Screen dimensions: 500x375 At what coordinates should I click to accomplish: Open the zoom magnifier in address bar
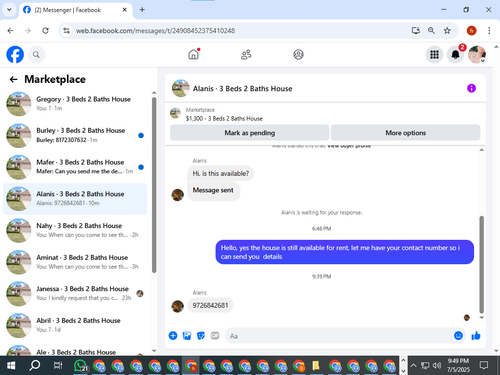431,31
